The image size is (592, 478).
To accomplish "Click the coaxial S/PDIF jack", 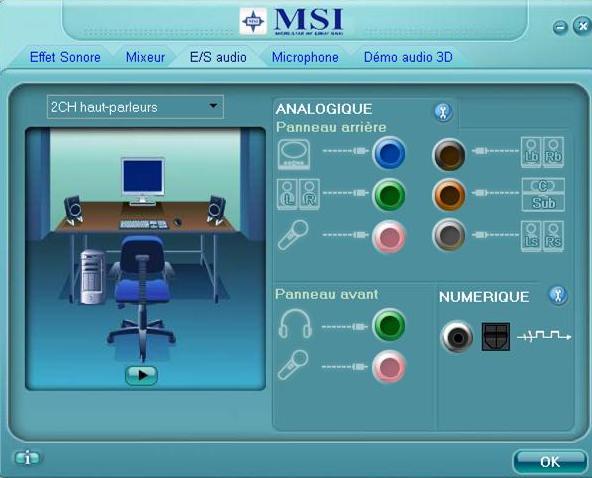I will coord(457,336).
